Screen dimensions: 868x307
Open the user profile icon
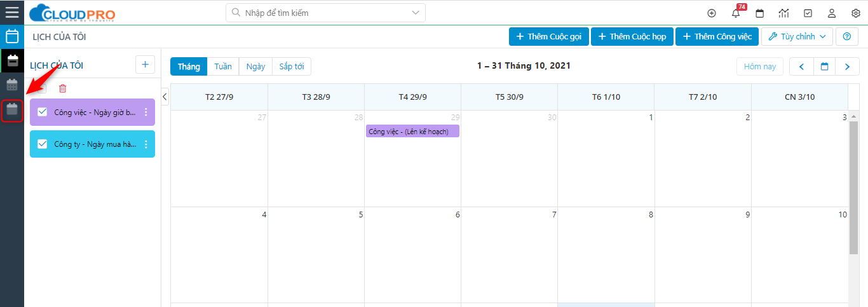(x=832, y=13)
